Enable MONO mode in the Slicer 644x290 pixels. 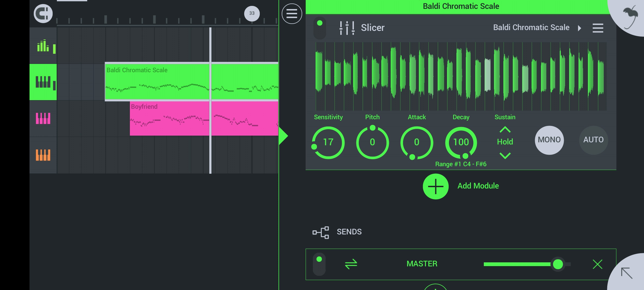click(549, 140)
